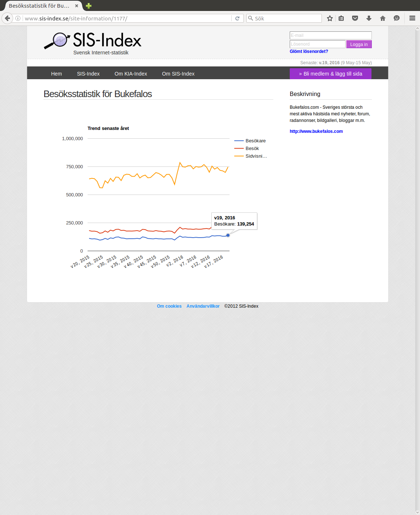Open the Firefox hamburger menu
Image resolution: width=420 pixels, height=515 pixels.
(412, 18)
